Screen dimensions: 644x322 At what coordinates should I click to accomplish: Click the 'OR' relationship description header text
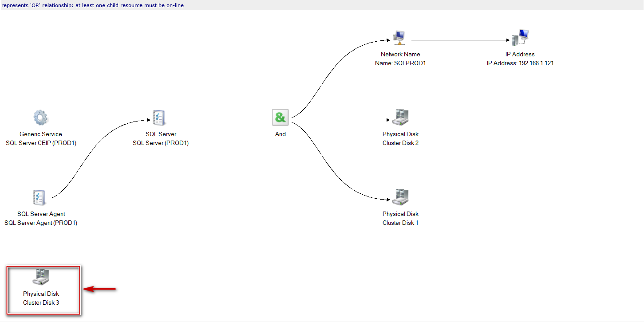(x=93, y=5)
